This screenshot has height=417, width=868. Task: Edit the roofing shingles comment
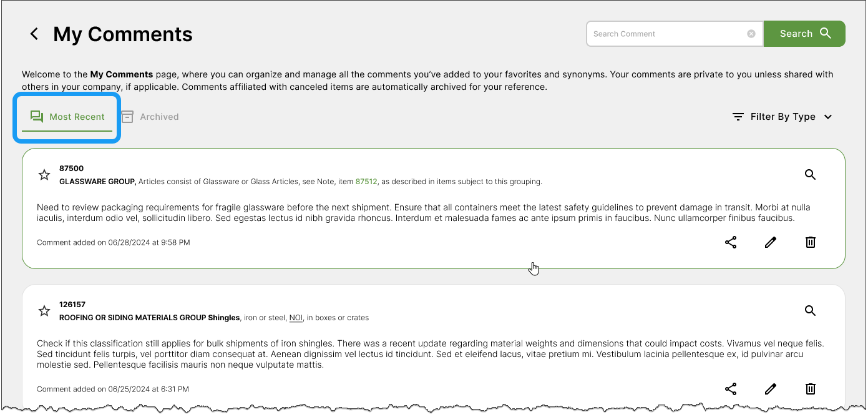(x=771, y=389)
